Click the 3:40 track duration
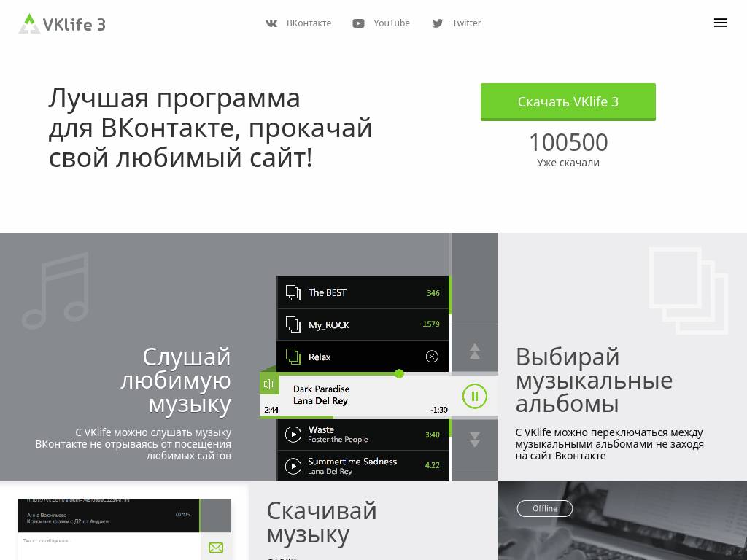This screenshot has width=747, height=560. (432, 435)
